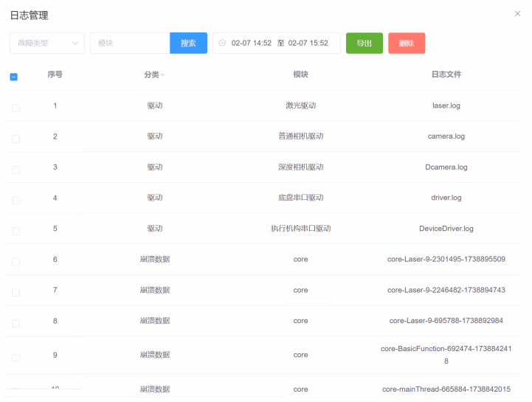The height and width of the screenshot is (402, 532).
Task: Click core-mainThread-665884-1738842015 file name
Action: click(x=446, y=389)
